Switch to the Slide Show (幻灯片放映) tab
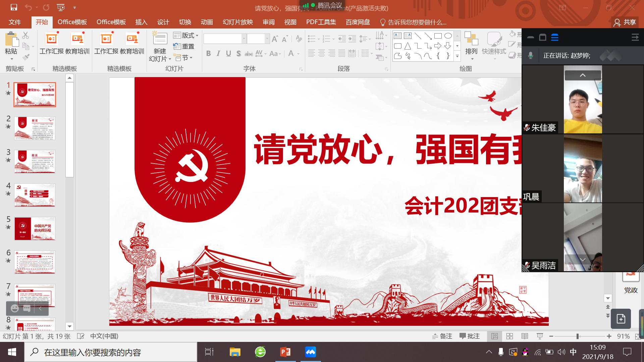644x362 pixels. (238, 22)
